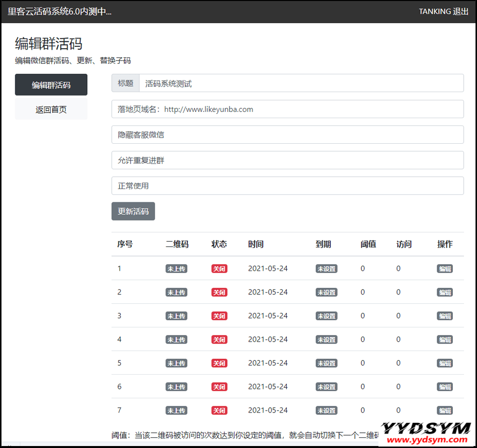Go to 返回首页 in the sidebar
The image size is (477, 448).
pyautogui.click(x=51, y=109)
